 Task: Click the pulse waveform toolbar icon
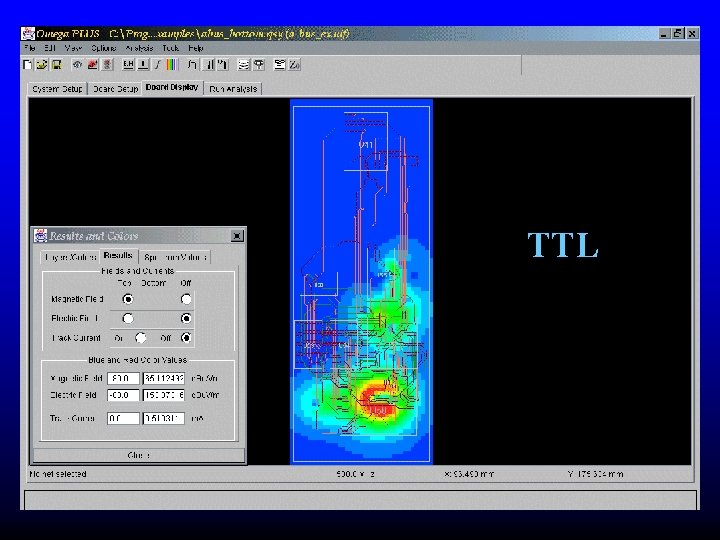(192, 65)
